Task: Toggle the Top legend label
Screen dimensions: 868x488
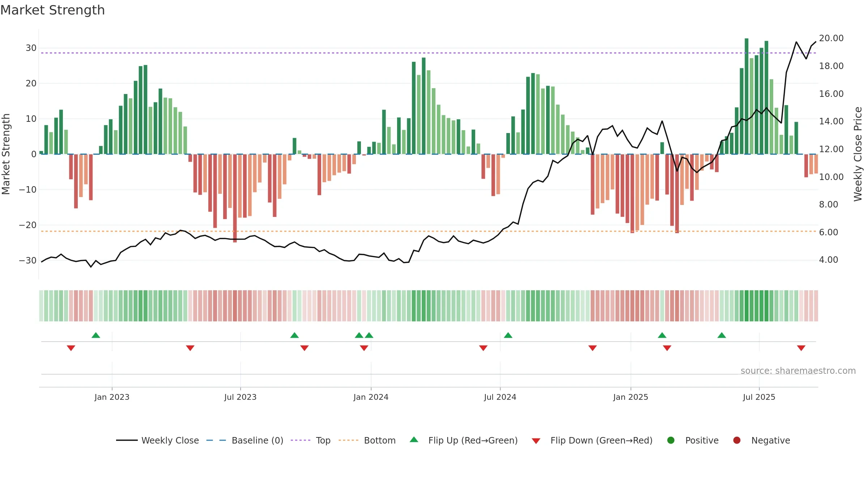Action: [323, 441]
